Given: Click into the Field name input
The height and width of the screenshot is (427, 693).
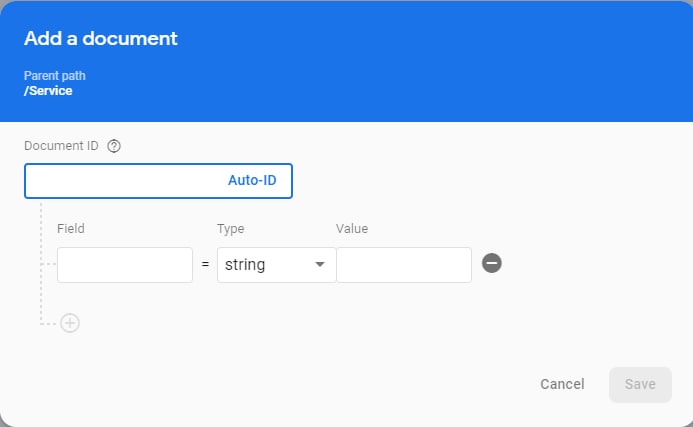Looking at the screenshot, I should click(x=125, y=265).
